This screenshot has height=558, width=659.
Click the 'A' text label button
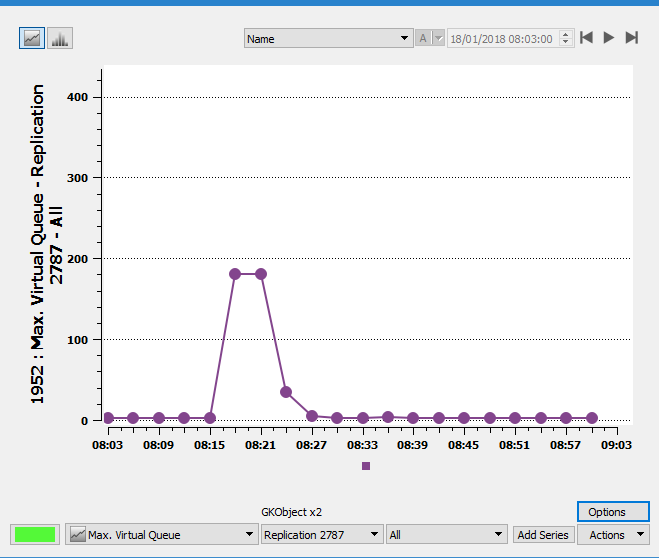coord(423,38)
